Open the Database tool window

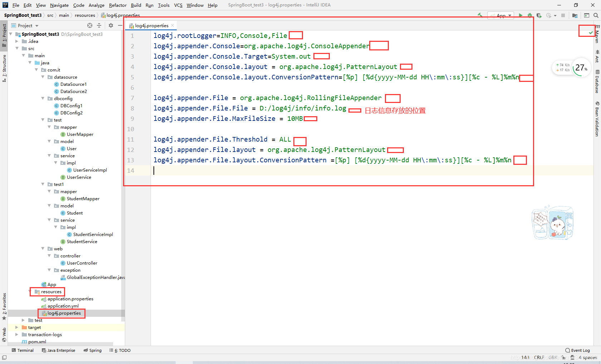click(x=597, y=82)
